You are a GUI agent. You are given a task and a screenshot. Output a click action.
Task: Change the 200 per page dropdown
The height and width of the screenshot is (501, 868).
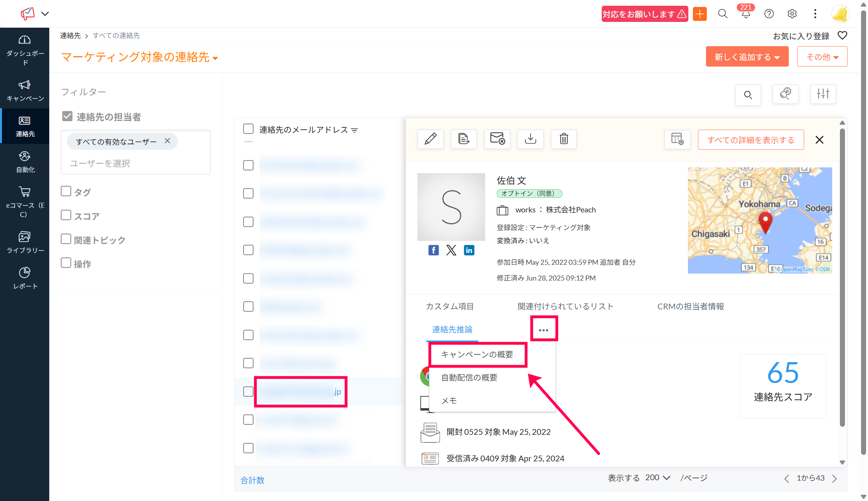[658, 478]
